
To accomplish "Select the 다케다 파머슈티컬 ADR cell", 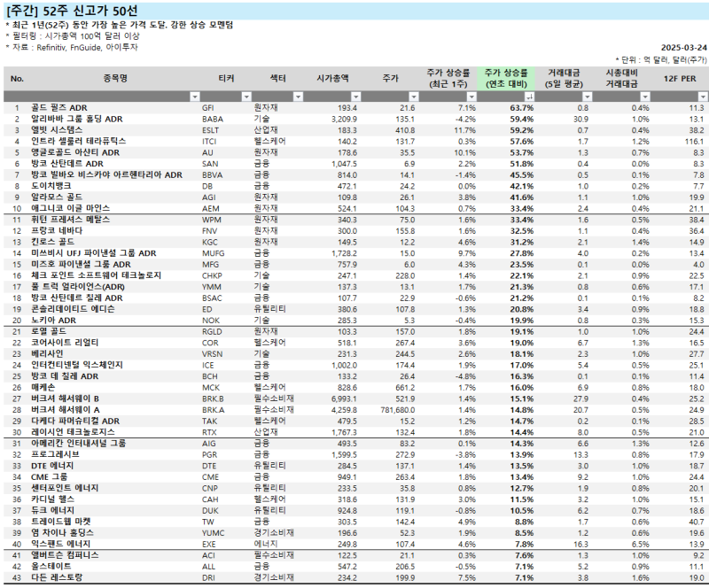I will tap(75, 422).
